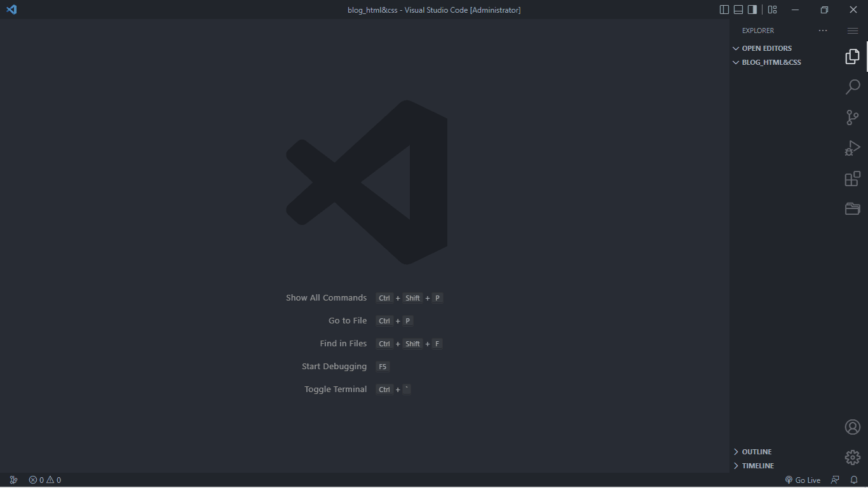Click the window title text
The width and height of the screenshot is (868, 488).
[x=434, y=10]
